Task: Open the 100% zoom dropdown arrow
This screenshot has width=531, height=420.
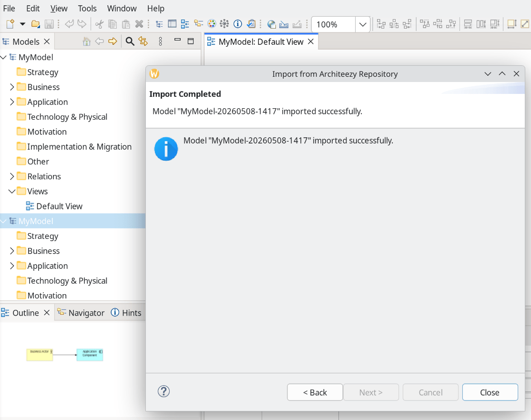Action: pyautogui.click(x=363, y=24)
